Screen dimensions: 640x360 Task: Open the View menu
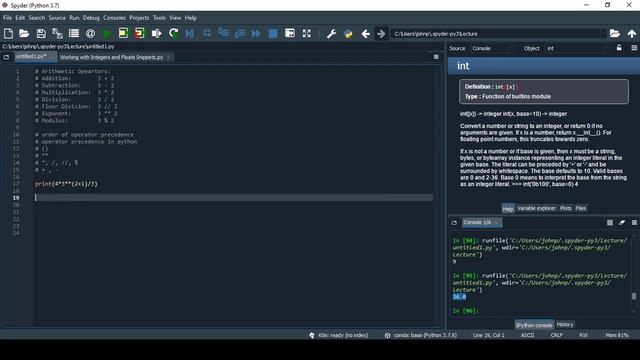175,18
